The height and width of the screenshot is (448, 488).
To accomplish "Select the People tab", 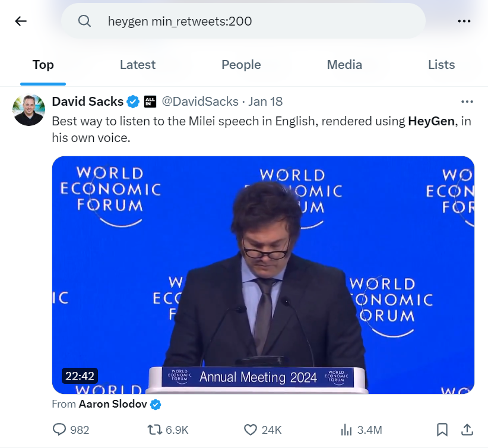I will pos(241,65).
